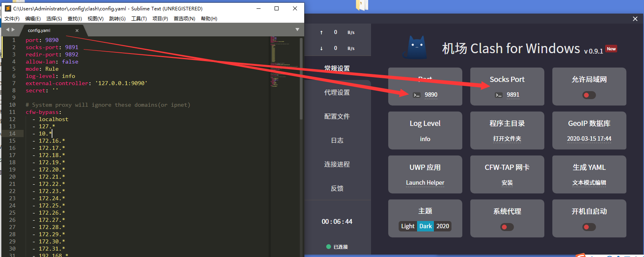Open the 编辑(E) menu in Sublime Text
Image resolution: width=644 pixels, height=257 pixels.
(33, 19)
